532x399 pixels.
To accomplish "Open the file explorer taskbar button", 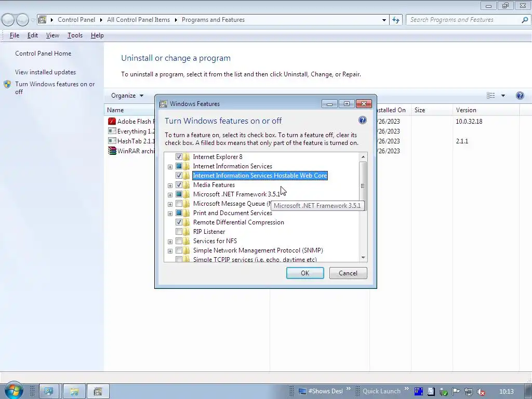I will pos(74,392).
